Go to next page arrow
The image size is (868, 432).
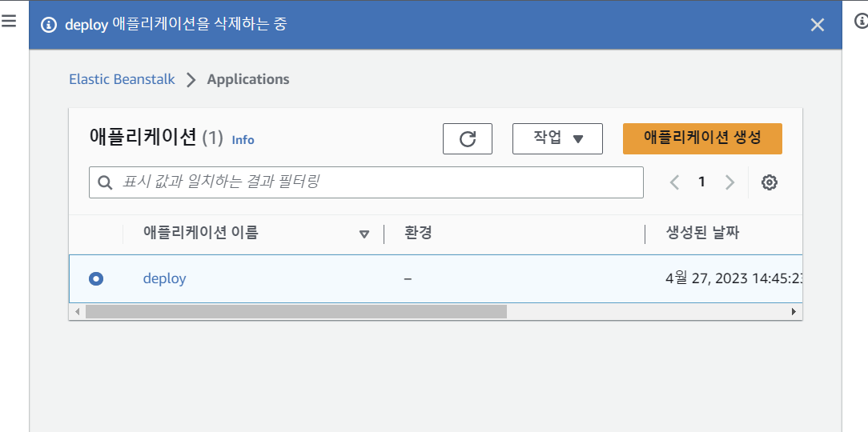click(x=729, y=182)
